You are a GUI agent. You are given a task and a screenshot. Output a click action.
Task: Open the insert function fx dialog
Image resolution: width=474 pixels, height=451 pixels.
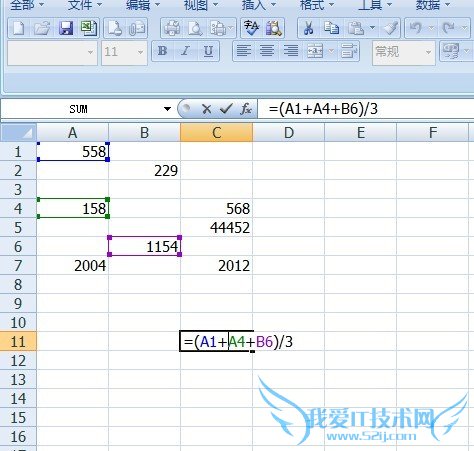click(246, 109)
